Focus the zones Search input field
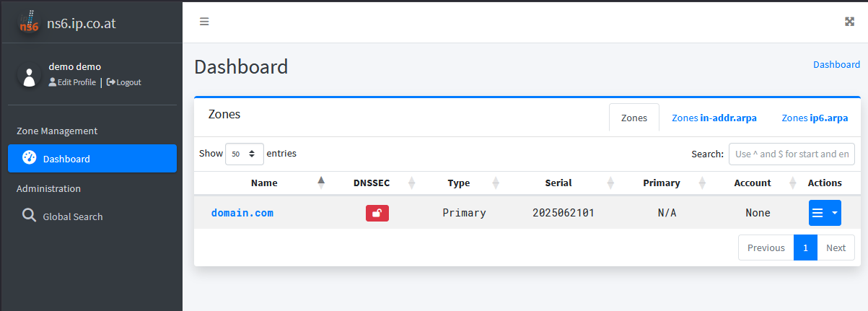Image resolution: width=868 pixels, height=311 pixels. (x=792, y=154)
